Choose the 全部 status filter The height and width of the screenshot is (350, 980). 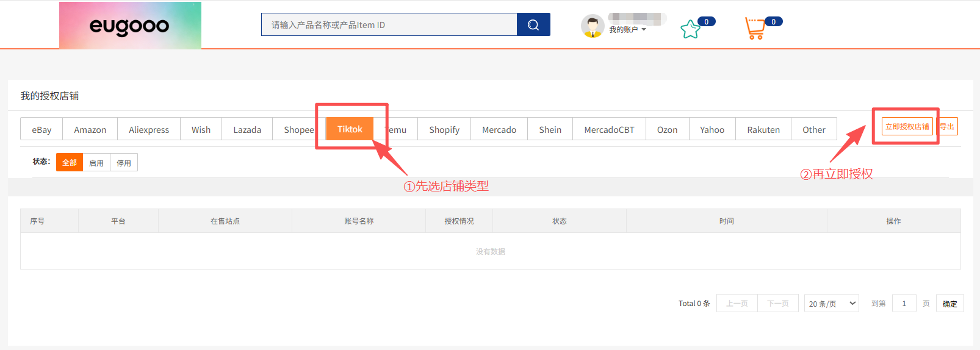(x=70, y=162)
